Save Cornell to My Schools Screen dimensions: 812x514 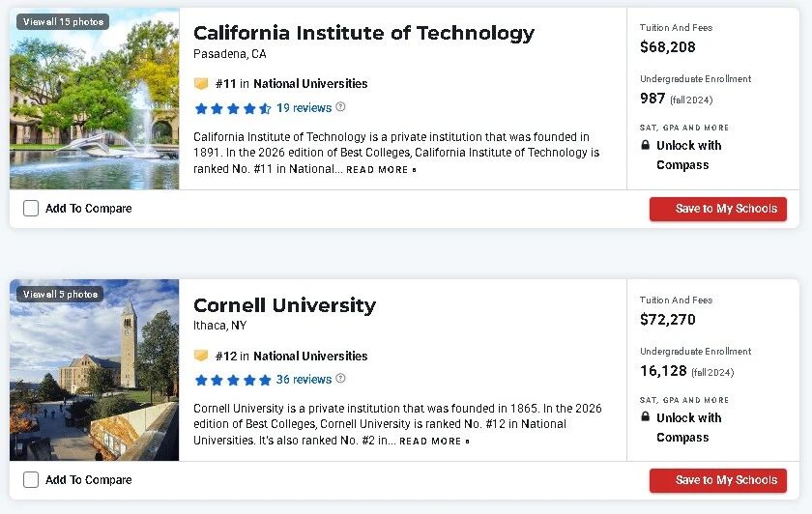click(x=717, y=480)
